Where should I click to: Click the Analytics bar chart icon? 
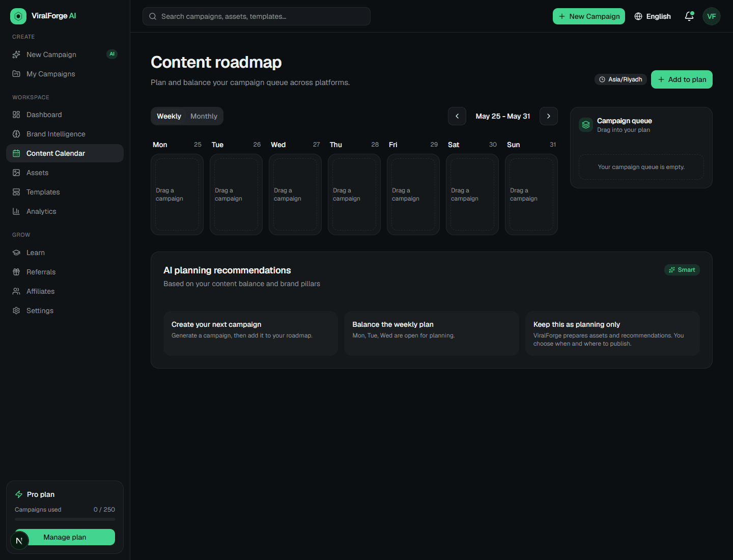pyautogui.click(x=16, y=211)
